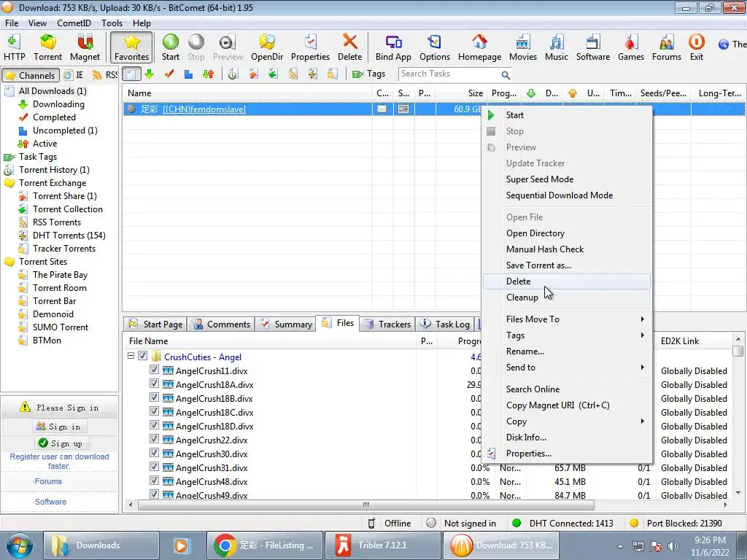Click the horizontal scrollbar in Files panel
The width and height of the screenshot is (747, 560).
[366, 505]
